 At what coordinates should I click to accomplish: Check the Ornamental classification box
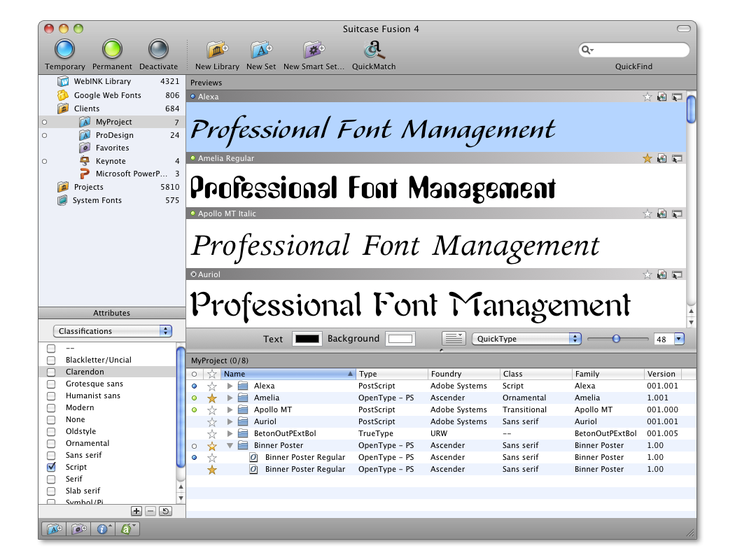[51, 444]
